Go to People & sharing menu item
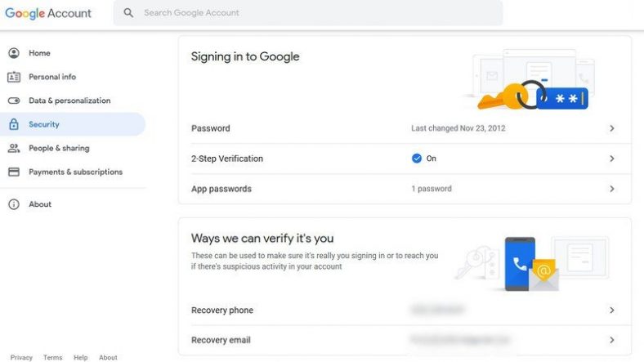This screenshot has height=362, width=644. (59, 148)
